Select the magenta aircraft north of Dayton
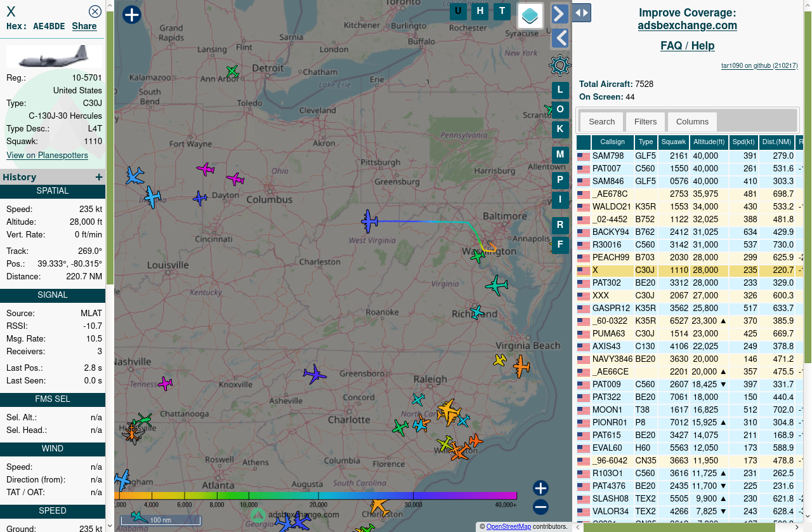 pos(206,169)
